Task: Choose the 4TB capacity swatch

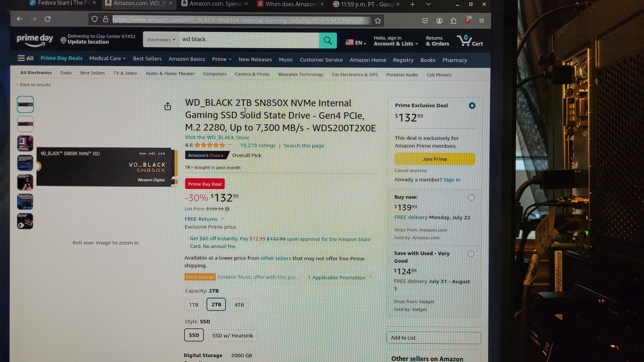Action: 239,305
